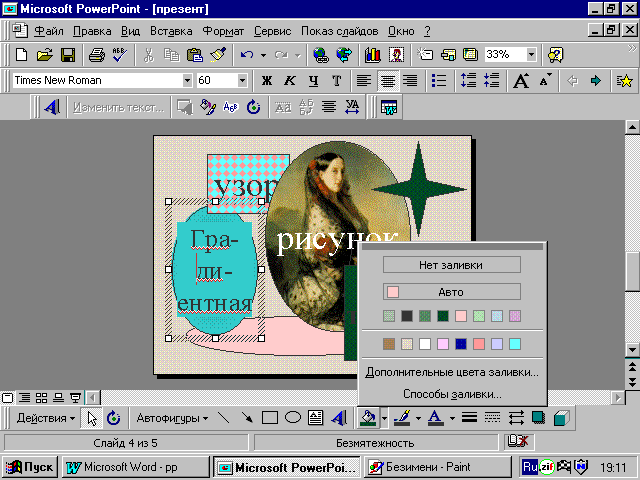Increase paragraph spacing icon
This screenshot has height=480, width=640.
click(468, 80)
